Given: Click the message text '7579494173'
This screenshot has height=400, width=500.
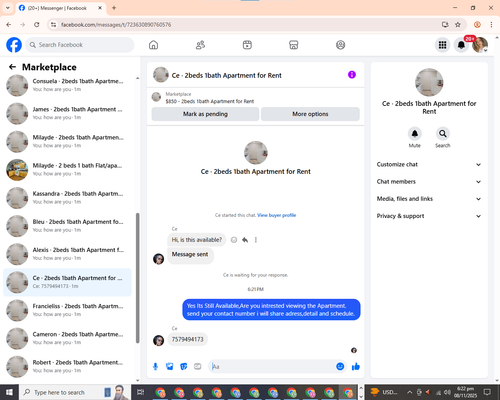Looking at the screenshot, I should click(x=187, y=339).
